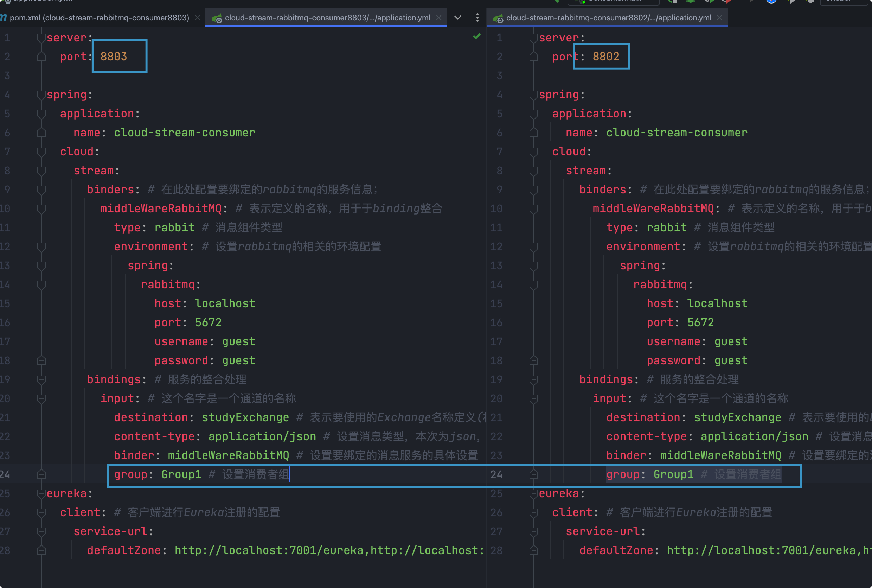
Task: Close the consumer8803 application.yml tab
Action: (438, 18)
